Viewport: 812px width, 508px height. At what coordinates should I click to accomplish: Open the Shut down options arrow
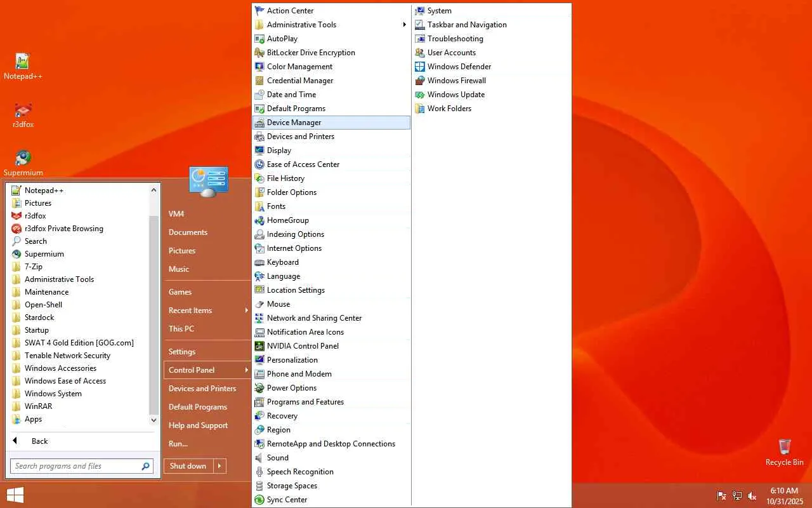click(x=219, y=466)
